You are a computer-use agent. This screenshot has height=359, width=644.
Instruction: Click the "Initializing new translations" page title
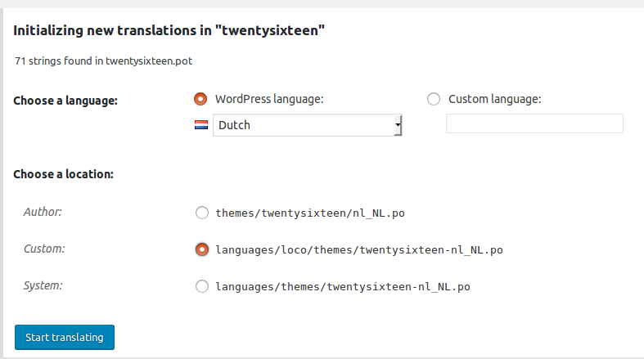[x=169, y=31]
